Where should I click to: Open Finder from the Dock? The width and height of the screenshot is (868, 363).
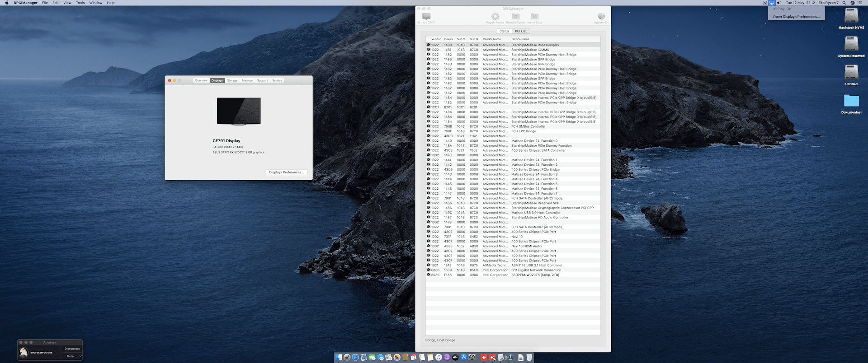point(339,357)
